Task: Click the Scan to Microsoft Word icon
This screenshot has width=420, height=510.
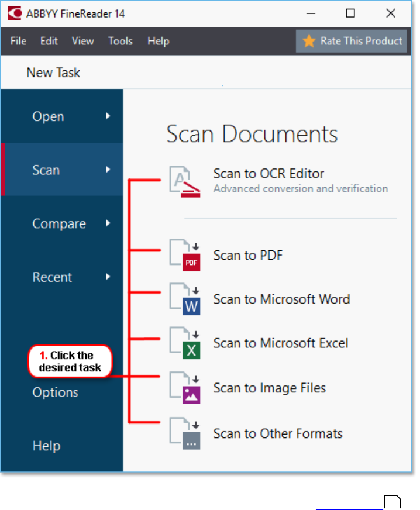Action: point(184,299)
